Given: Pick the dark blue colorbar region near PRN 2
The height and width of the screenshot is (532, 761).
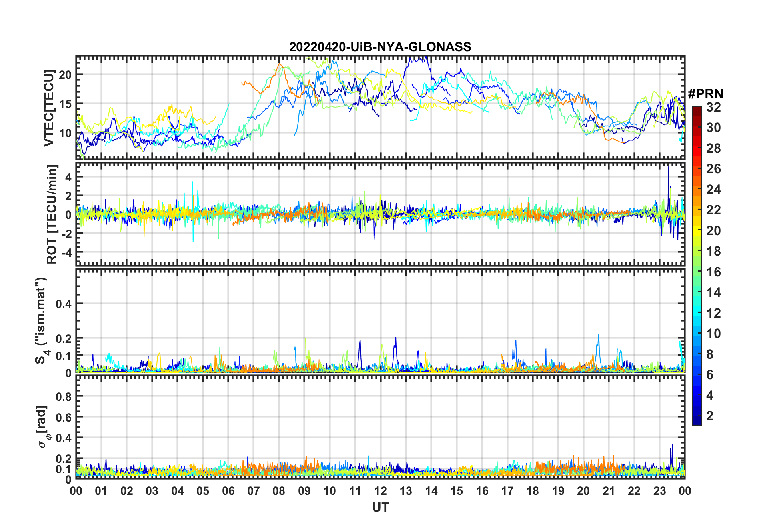Looking at the screenshot, I should click(x=697, y=416).
